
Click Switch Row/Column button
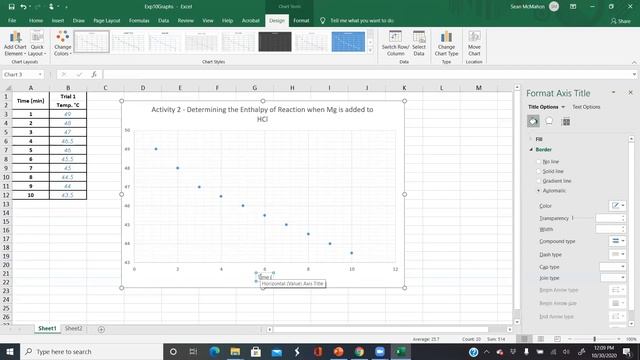[395, 43]
